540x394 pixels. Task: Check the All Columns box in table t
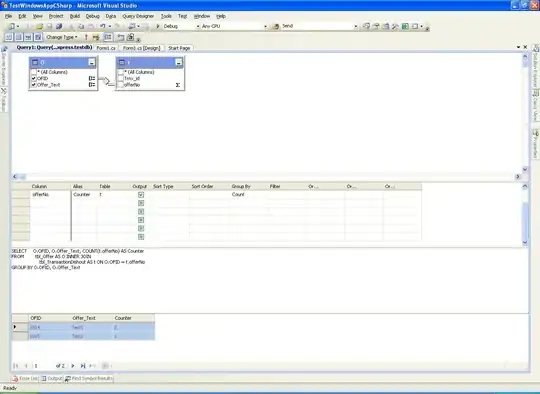coord(121,72)
